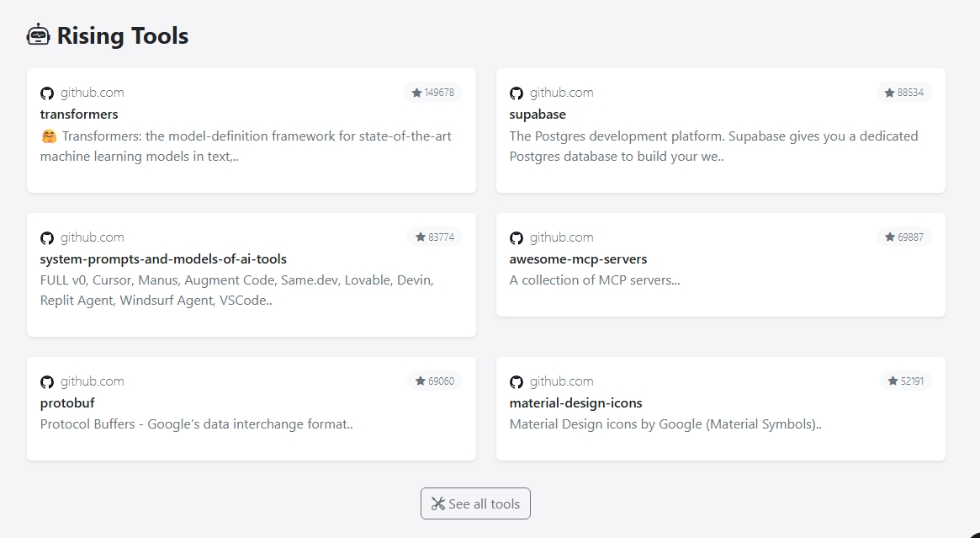980x538 pixels.
Task: Click github.com text on protobuf card
Action: [x=93, y=381]
